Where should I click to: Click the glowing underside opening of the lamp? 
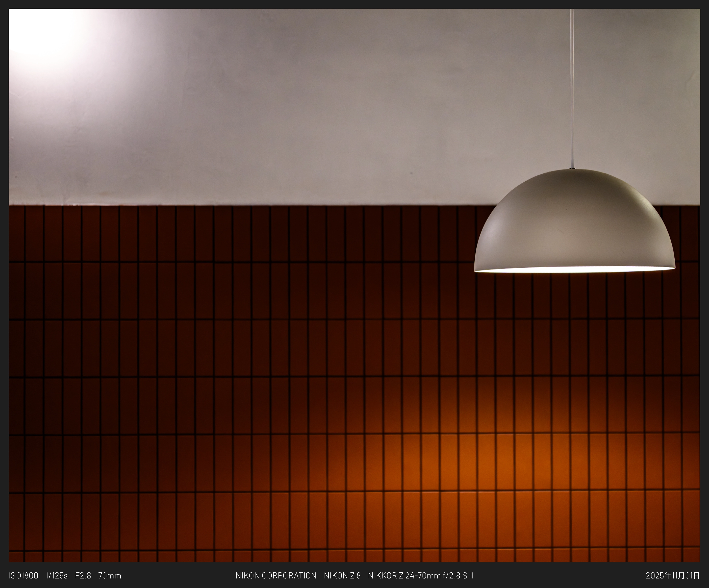click(x=575, y=270)
